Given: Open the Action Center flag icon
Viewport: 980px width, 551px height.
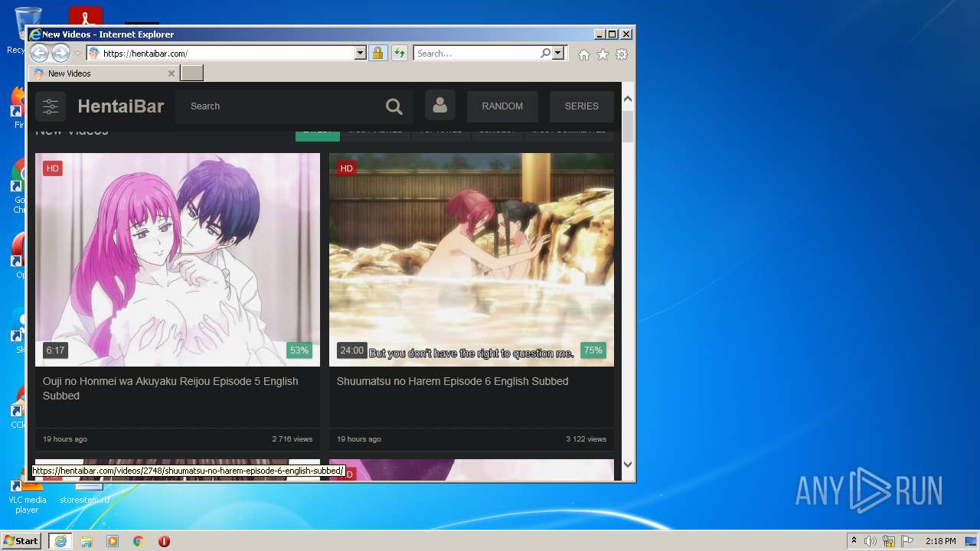Looking at the screenshot, I should (x=907, y=541).
